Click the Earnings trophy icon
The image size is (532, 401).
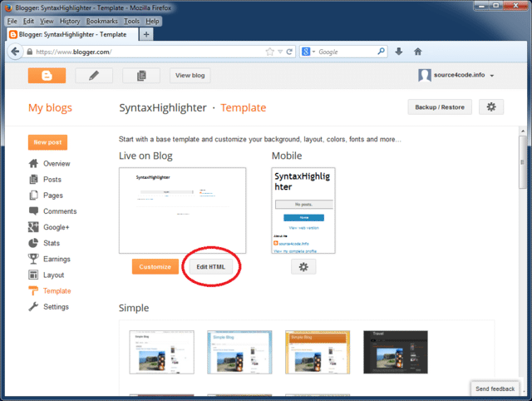pos(33,259)
